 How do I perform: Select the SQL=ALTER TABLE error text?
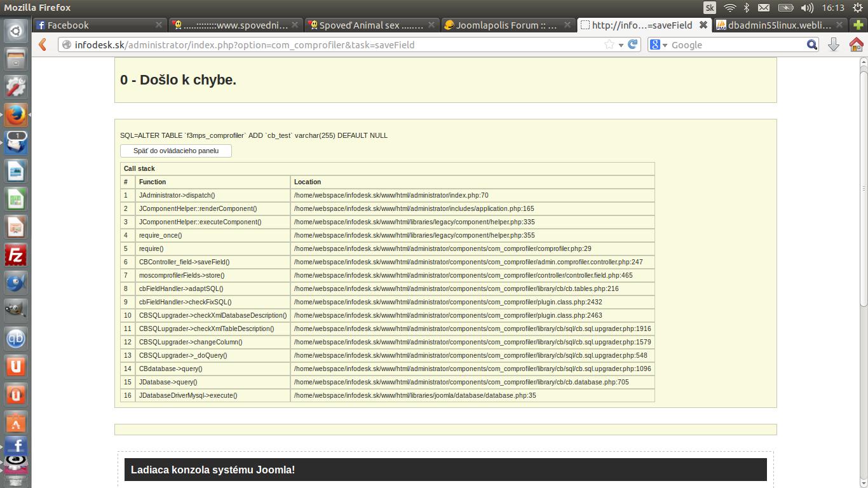point(254,135)
